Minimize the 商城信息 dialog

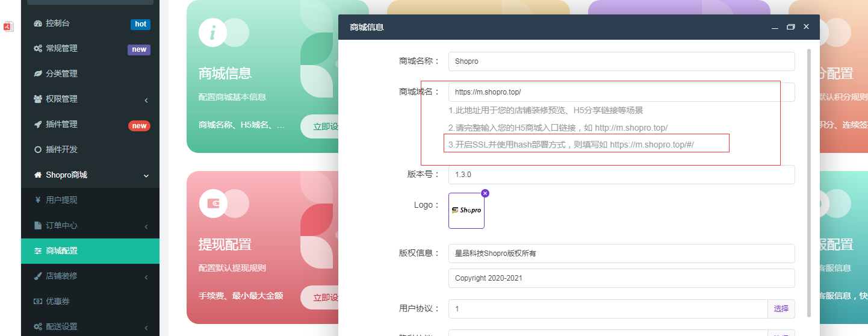[x=775, y=27]
